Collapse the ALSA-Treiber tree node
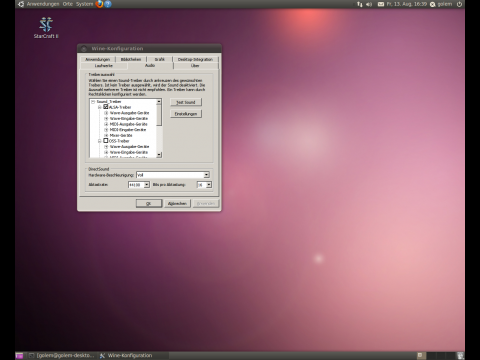 click(x=100, y=107)
